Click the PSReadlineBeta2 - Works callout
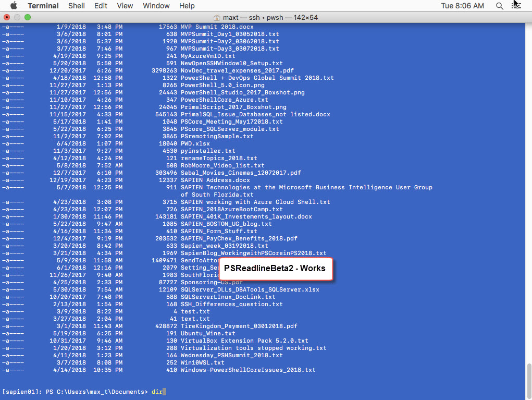 (x=276, y=269)
